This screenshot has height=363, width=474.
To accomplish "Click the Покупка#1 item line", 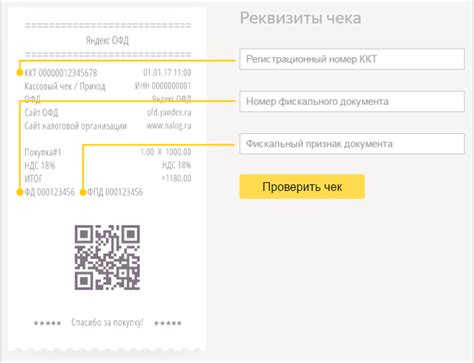I will (x=43, y=152).
